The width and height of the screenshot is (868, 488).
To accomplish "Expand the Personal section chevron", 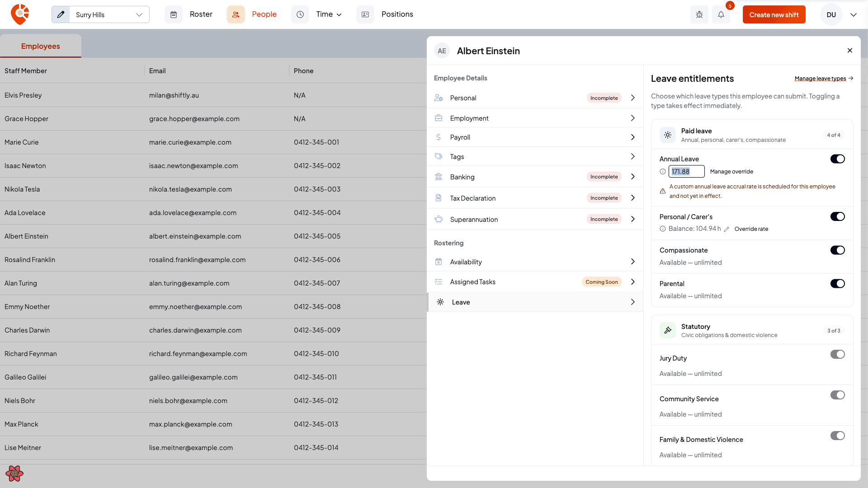I will point(632,98).
